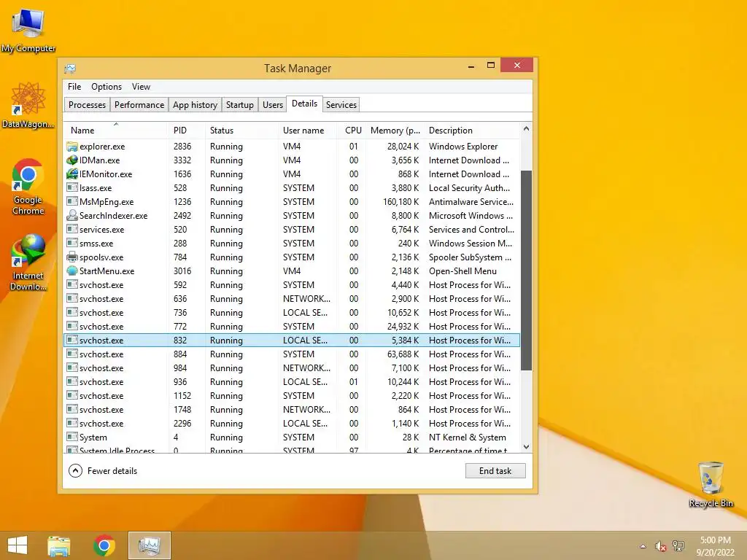Click the Task Manager title bar icon

[x=70, y=69]
